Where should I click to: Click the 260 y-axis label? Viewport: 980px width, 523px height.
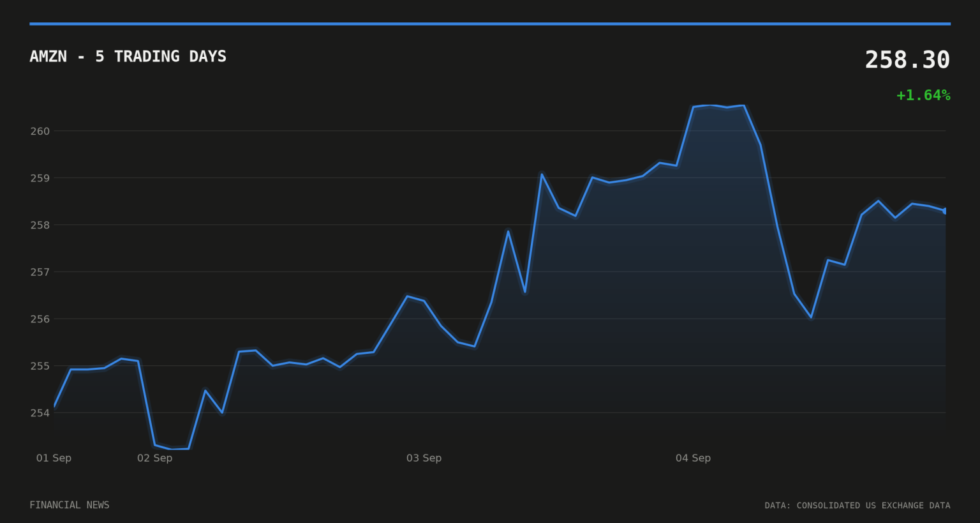(40, 131)
